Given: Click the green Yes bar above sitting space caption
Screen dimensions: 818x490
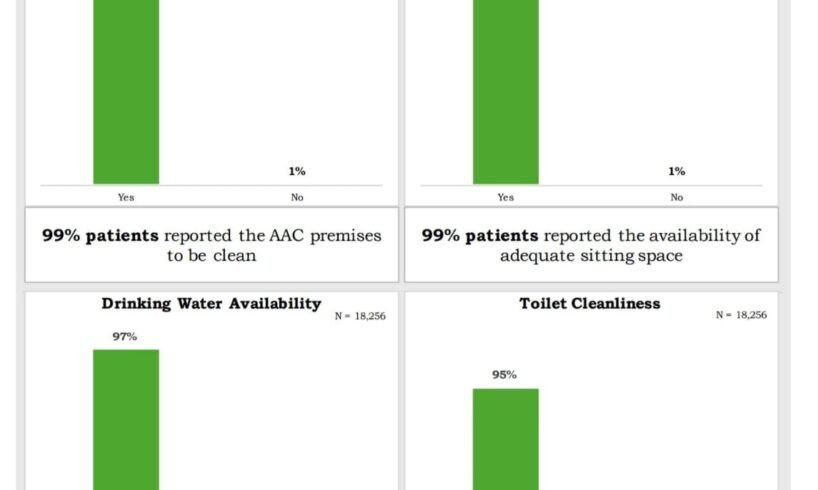Looking at the screenshot, I should [x=505, y=90].
